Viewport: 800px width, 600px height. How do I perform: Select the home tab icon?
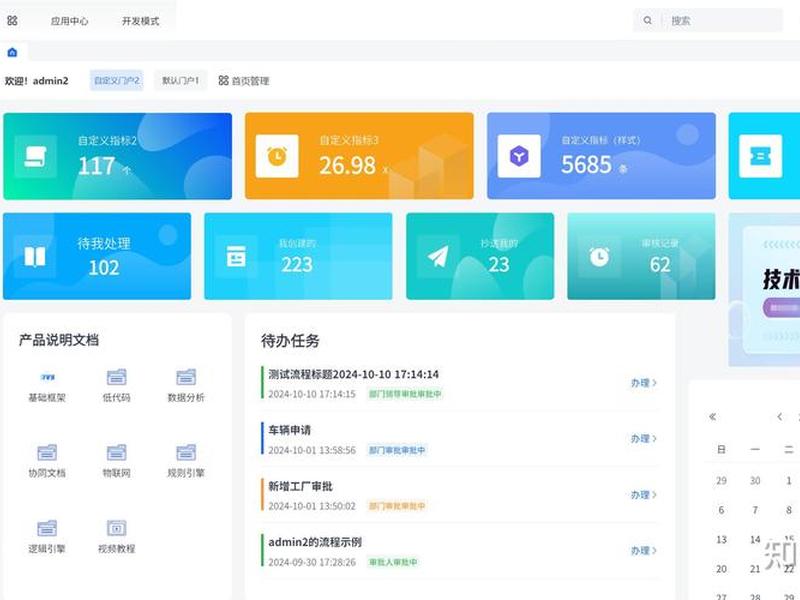tap(12, 52)
